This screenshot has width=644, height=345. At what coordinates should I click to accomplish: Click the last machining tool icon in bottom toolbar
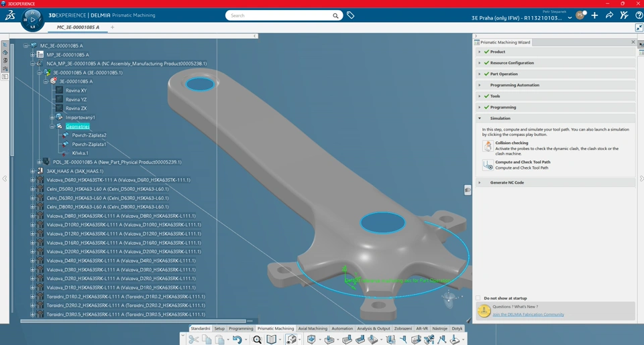[x=455, y=339]
